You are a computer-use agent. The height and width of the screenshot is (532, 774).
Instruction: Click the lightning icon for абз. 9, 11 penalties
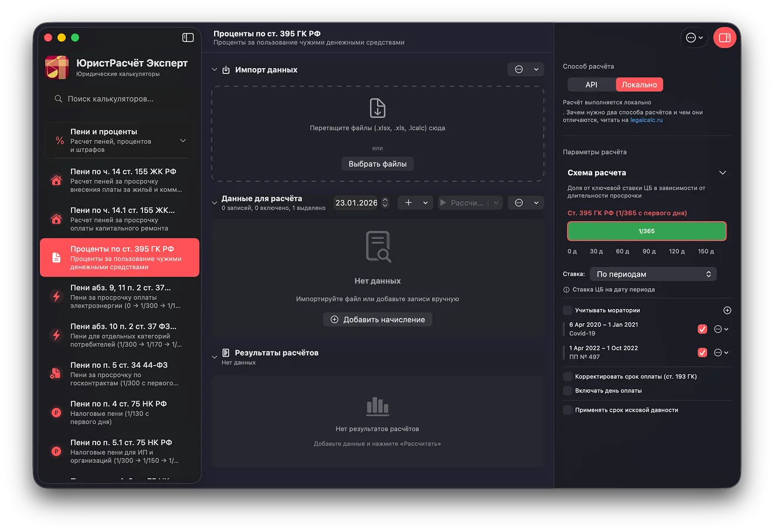click(x=56, y=296)
